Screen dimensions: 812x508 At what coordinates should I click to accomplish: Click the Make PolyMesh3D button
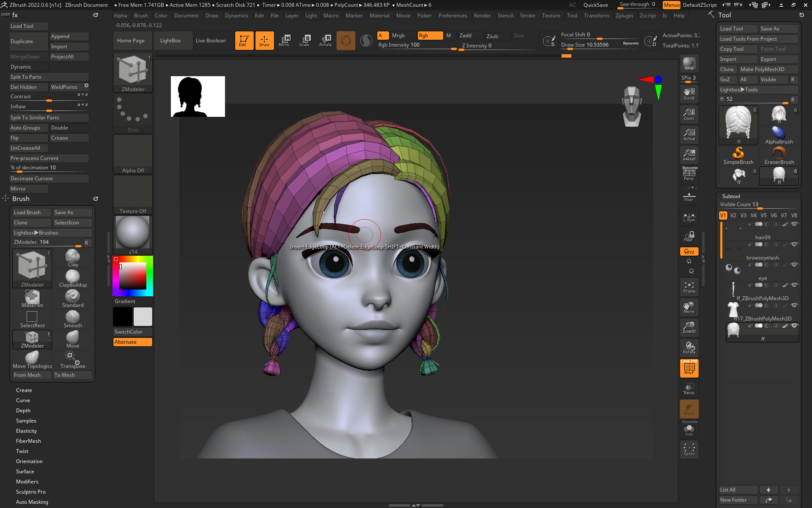(x=768, y=69)
